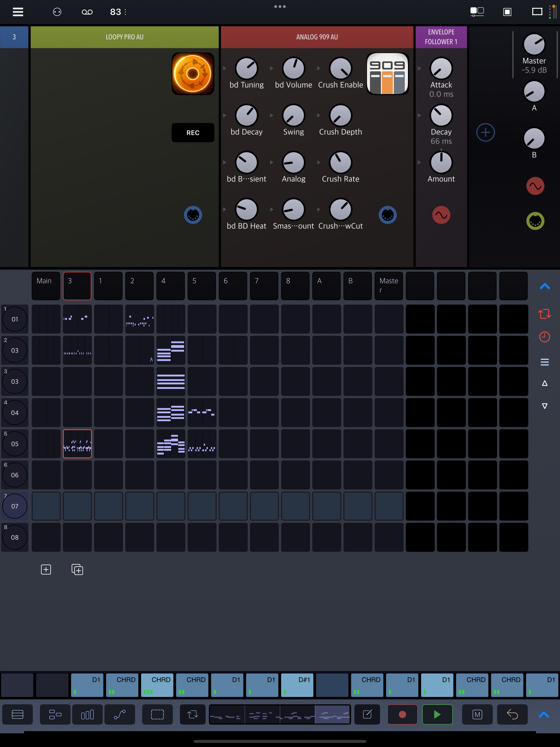Click the up triangle icon
Image resolution: width=560 pixels, height=747 pixels.
click(544, 383)
